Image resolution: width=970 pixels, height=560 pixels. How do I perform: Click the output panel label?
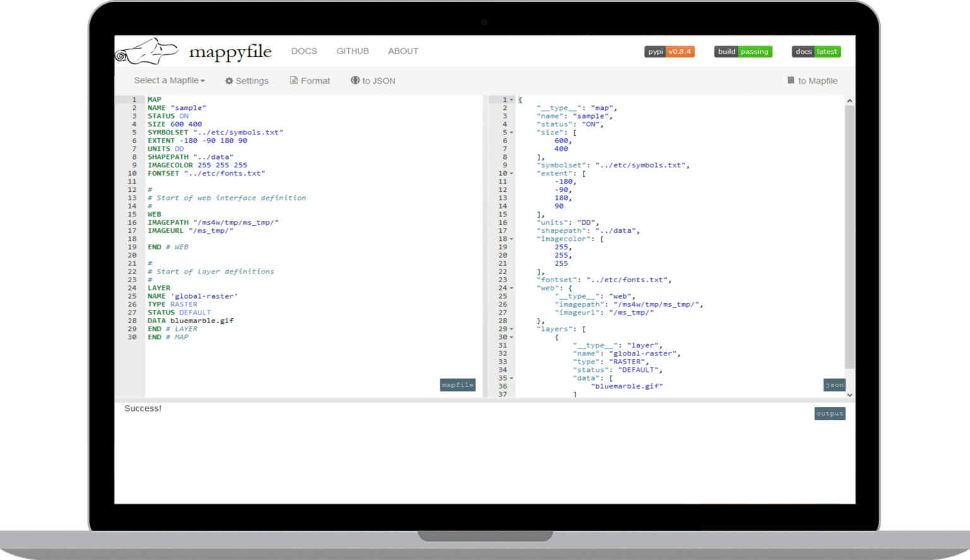830,414
